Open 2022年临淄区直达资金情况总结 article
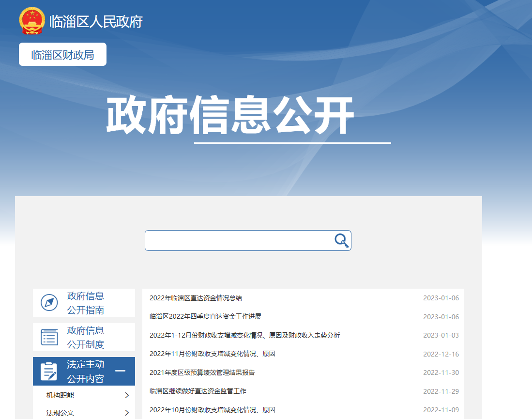Image resolution: width=532 pixels, height=419 pixels. coord(196,298)
